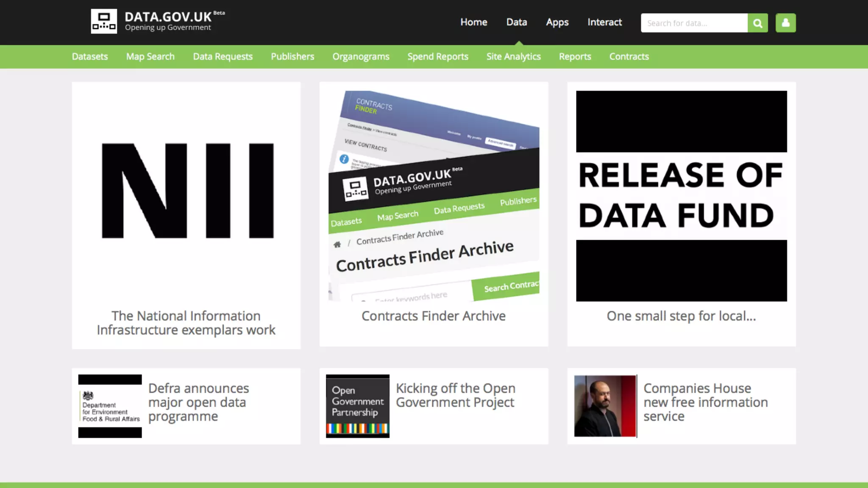Screen dimensions: 868x488
Task: Click the green search magnifier icon
Action: point(758,23)
